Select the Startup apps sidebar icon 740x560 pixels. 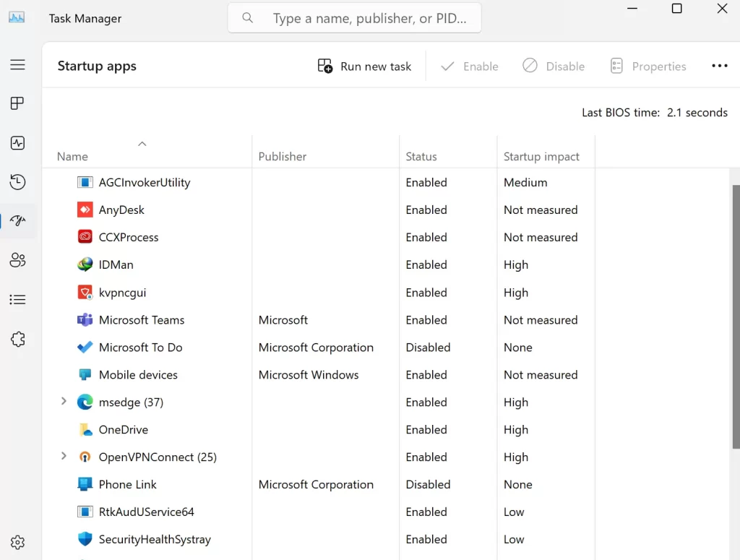point(17,220)
